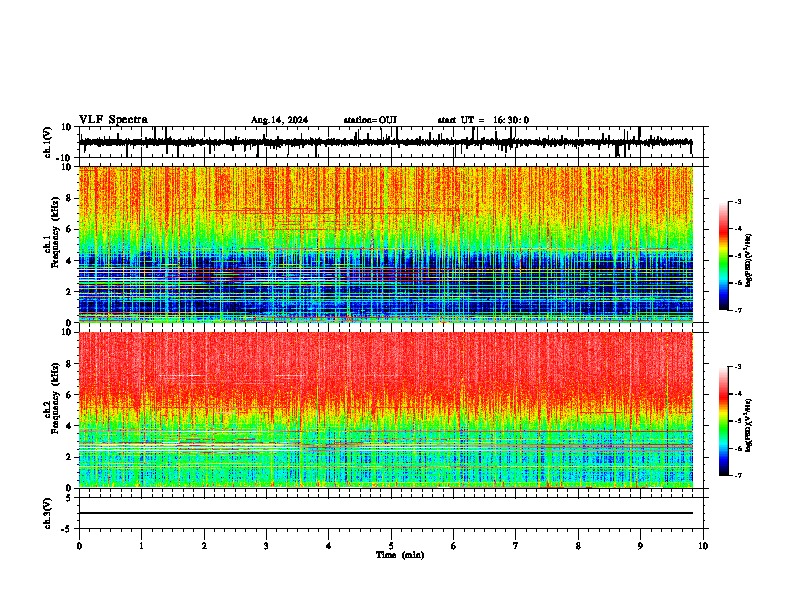Click the time axis tick label 1

(141, 546)
